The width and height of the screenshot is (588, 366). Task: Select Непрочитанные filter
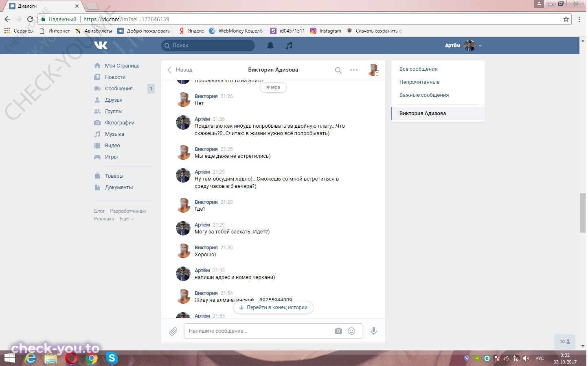(x=419, y=82)
